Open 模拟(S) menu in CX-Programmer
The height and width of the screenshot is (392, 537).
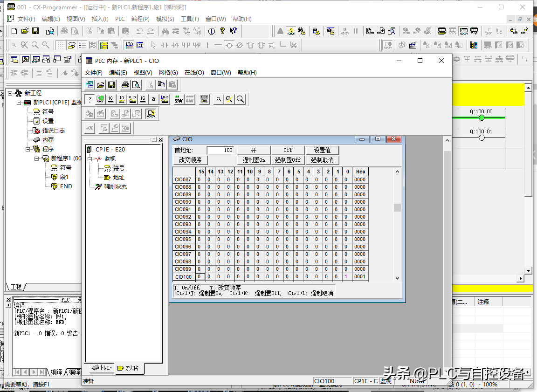tap(165, 19)
